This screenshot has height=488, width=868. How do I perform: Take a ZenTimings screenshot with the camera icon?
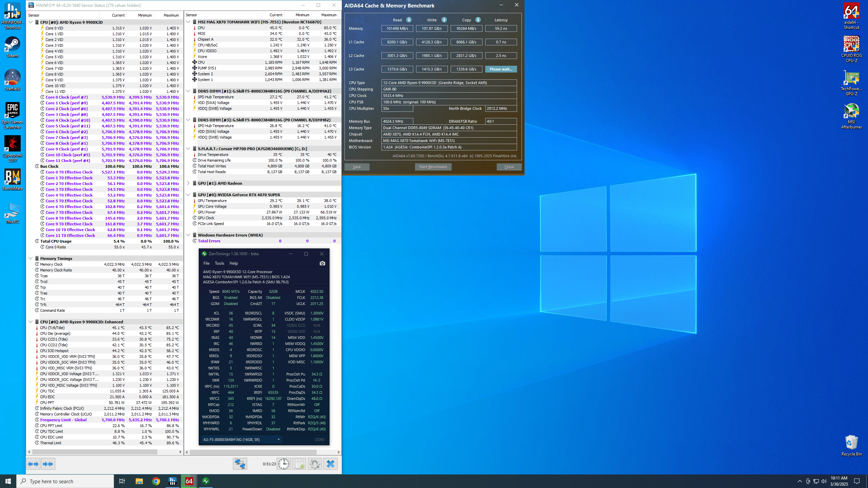coord(322,263)
